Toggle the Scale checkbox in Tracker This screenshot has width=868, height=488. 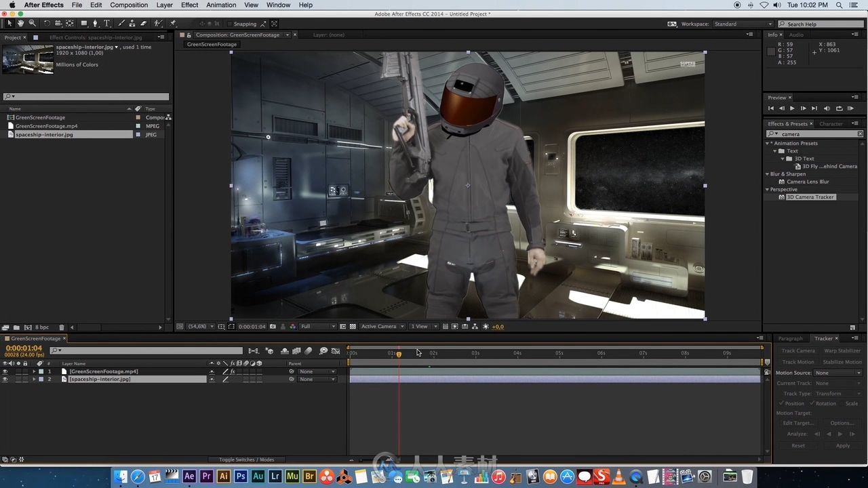tap(842, 403)
